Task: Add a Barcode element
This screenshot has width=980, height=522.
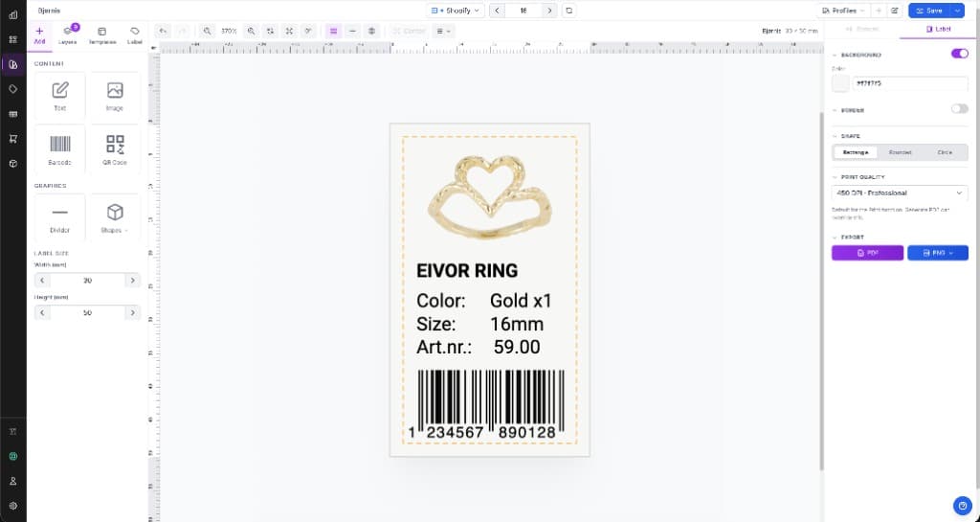Action: [60, 150]
